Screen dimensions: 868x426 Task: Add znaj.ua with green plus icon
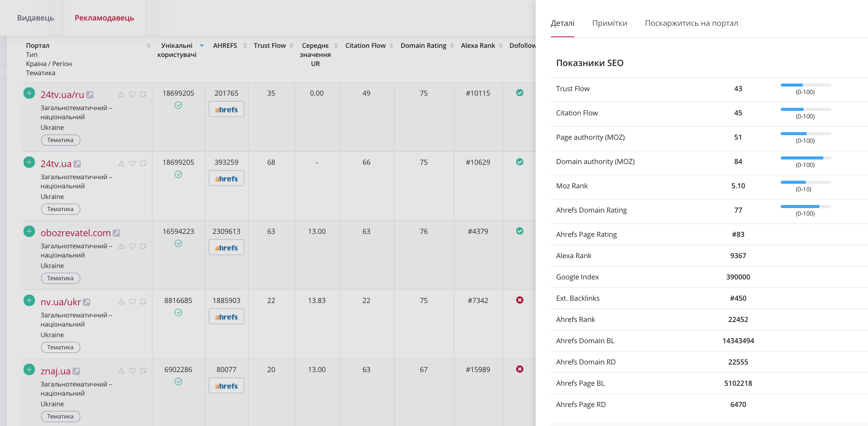29,369
